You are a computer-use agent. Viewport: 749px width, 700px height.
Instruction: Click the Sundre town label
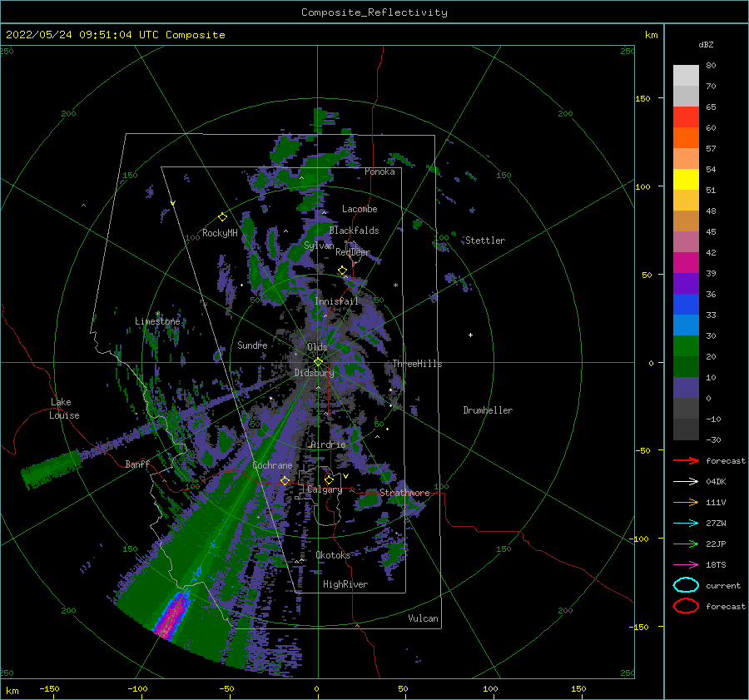pos(252,345)
